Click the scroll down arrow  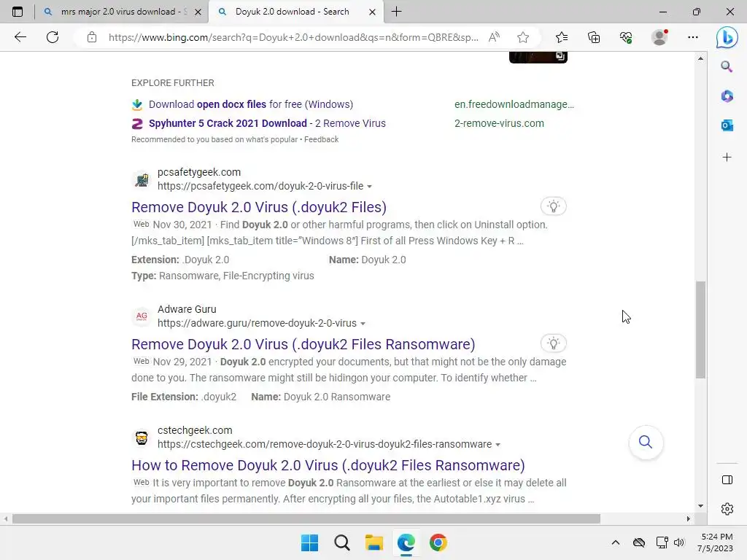point(700,506)
